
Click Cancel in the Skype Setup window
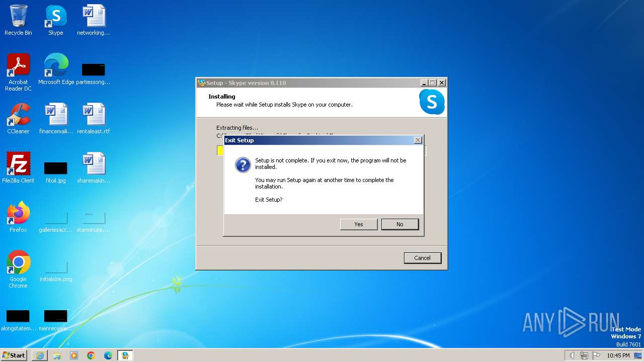(x=423, y=258)
